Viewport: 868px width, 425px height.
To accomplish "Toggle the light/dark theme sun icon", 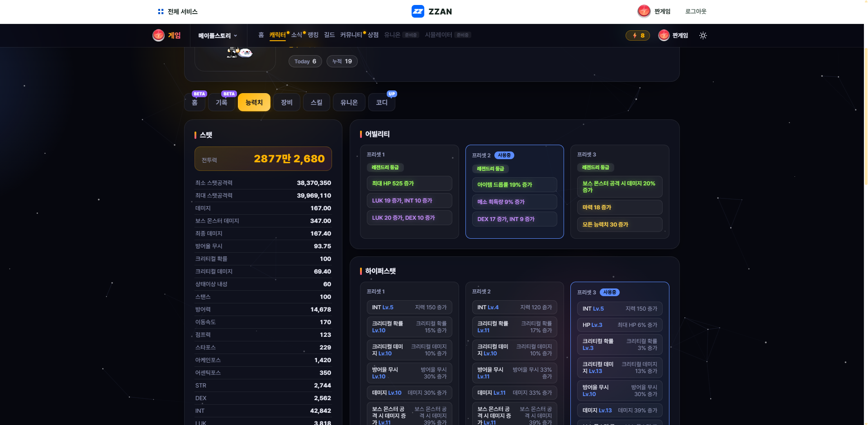I will tap(703, 35).
